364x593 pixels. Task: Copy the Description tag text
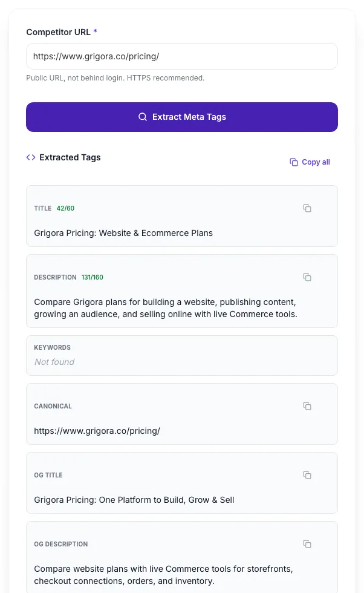coord(307,277)
